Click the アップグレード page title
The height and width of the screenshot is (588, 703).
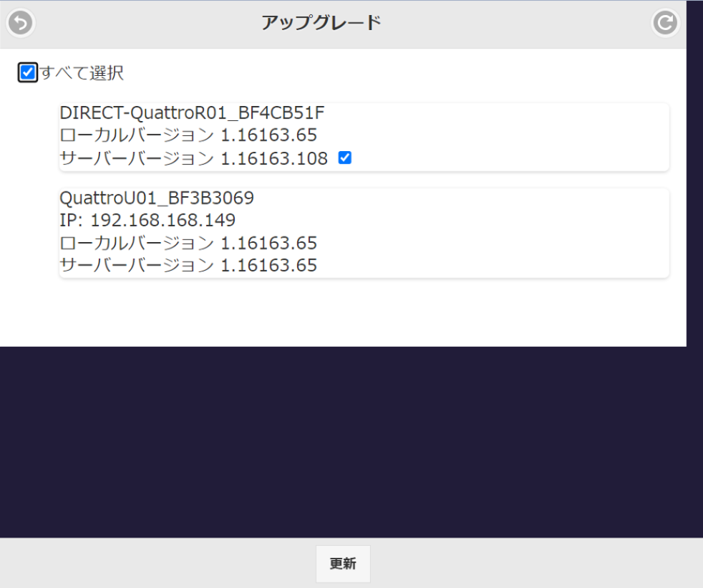tap(321, 22)
